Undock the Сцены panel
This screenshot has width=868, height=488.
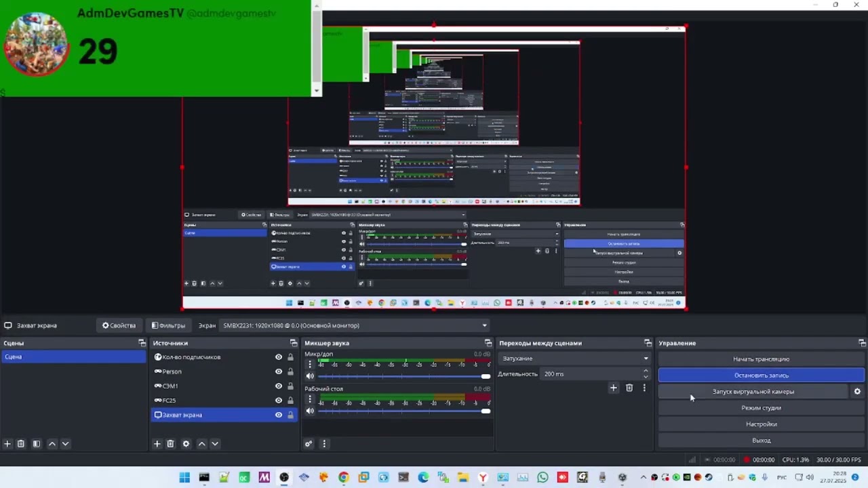point(142,343)
